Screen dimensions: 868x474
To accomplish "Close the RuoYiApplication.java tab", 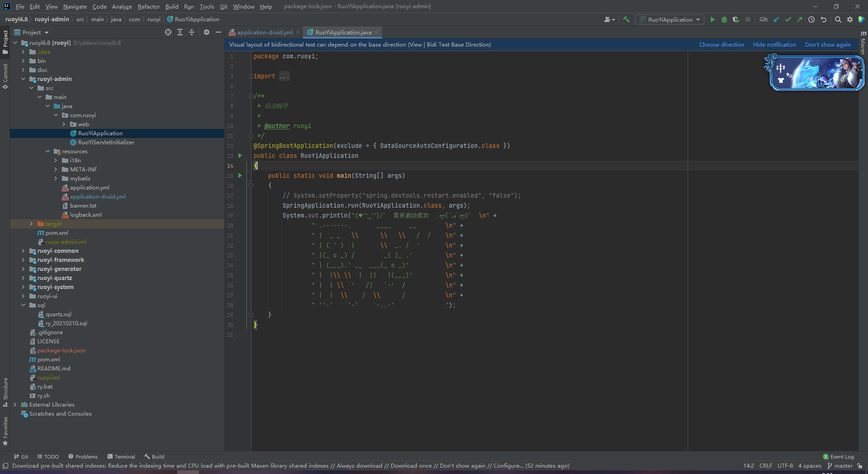I will click(x=377, y=33).
